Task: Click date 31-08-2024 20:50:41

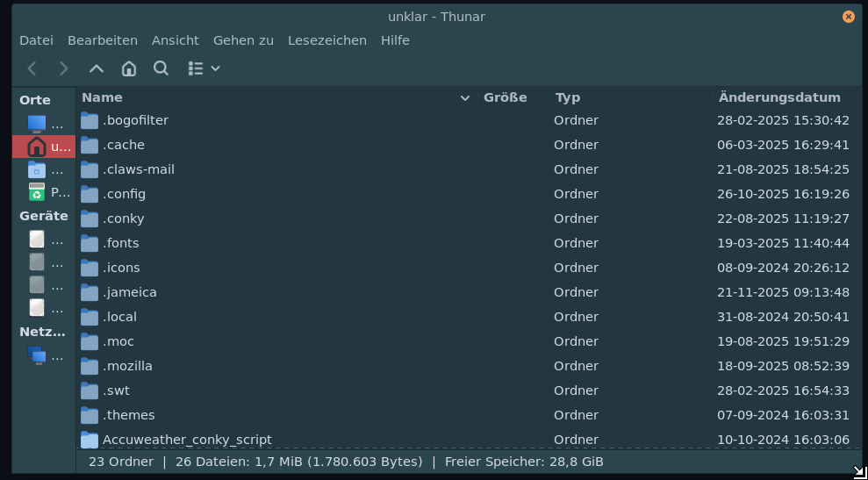Action: tap(783, 317)
